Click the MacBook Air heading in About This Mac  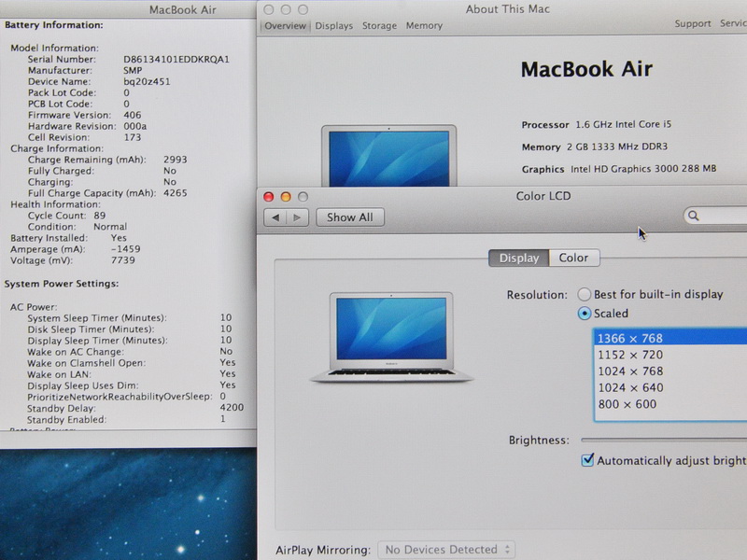586,69
